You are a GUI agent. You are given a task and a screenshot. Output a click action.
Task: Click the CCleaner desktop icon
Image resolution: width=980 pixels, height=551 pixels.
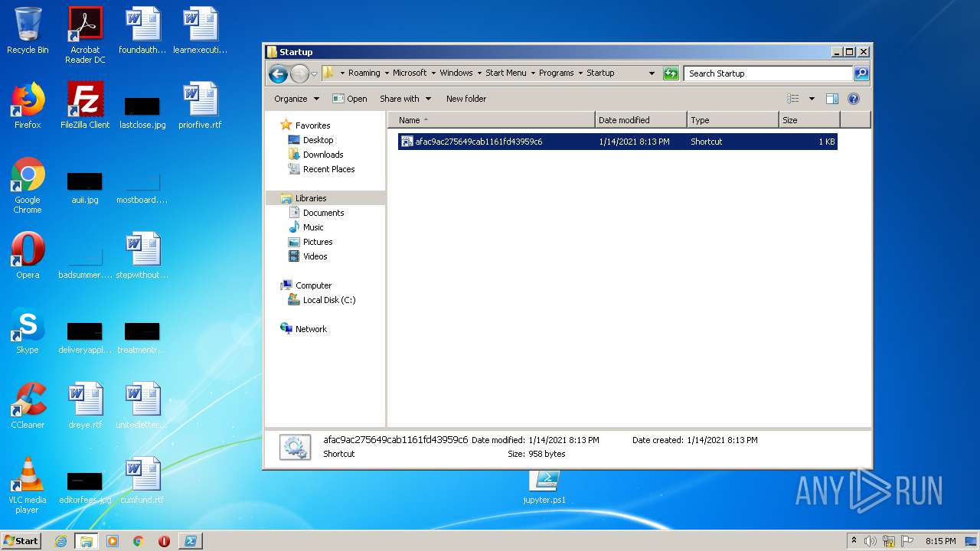[x=28, y=406]
